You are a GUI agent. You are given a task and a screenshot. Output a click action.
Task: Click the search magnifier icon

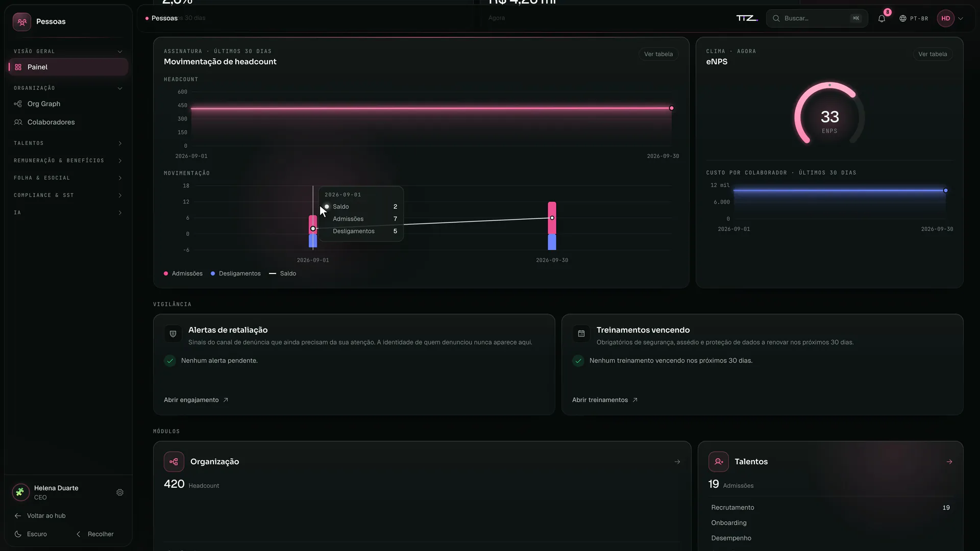point(776,18)
